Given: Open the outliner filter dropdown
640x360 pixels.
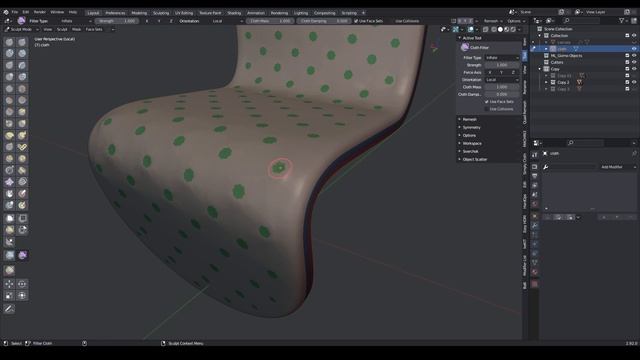Looking at the screenshot, I should pos(623,20).
